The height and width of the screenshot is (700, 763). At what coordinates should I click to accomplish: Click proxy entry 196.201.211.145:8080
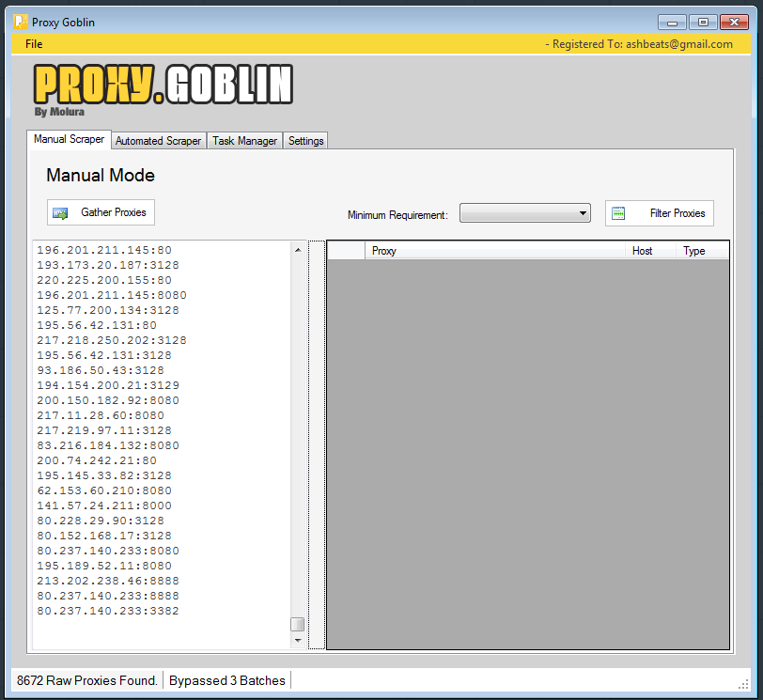(x=112, y=295)
